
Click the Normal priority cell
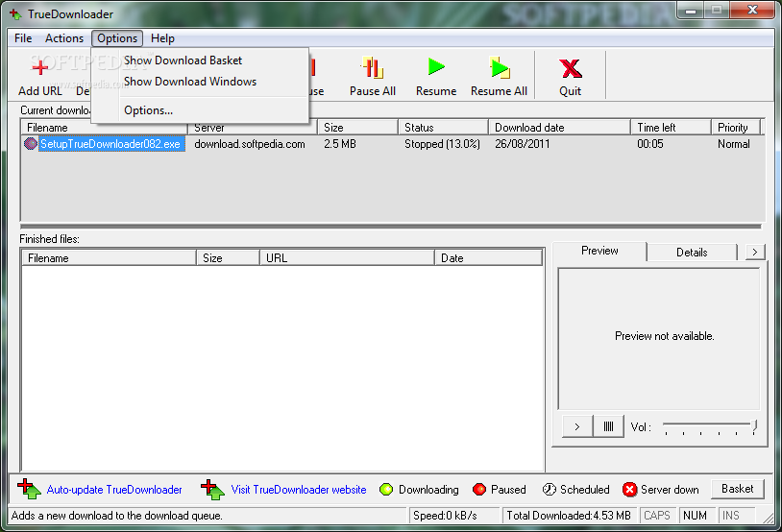[734, 144]
